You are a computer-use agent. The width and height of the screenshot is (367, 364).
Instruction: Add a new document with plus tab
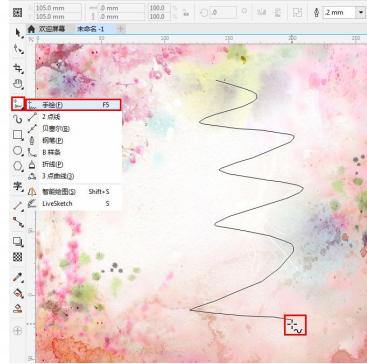point(121,29)
